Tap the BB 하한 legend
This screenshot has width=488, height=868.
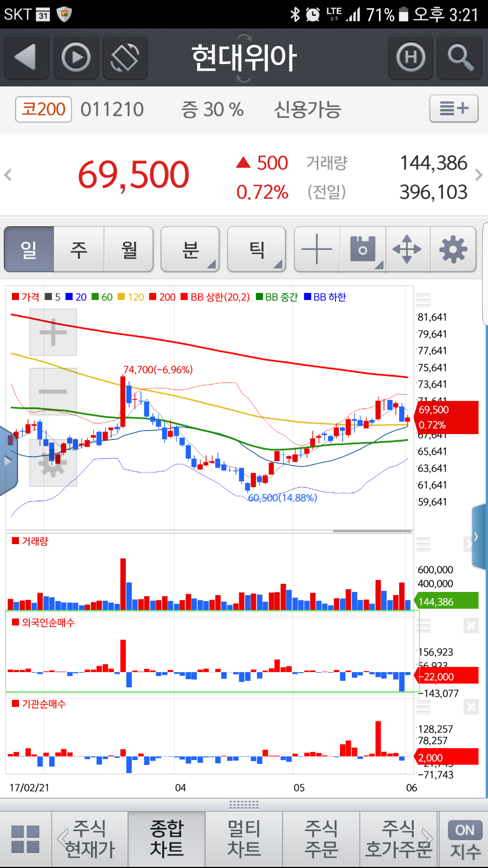(x=325, y=297)
